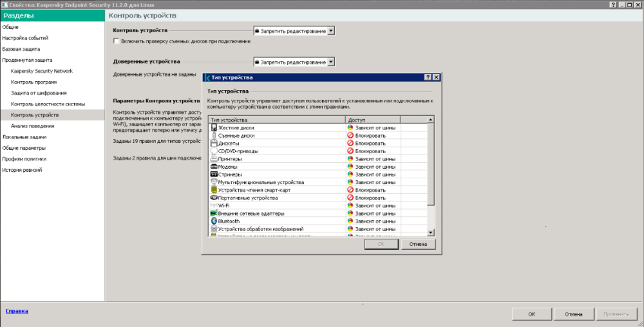The width and height of the screenshot is (644, 327).
Task: Click OK button at bottom of main window
Action: 532,314
